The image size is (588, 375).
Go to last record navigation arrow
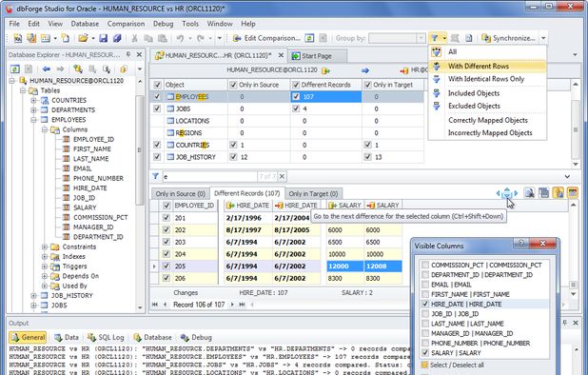[243, 305]
